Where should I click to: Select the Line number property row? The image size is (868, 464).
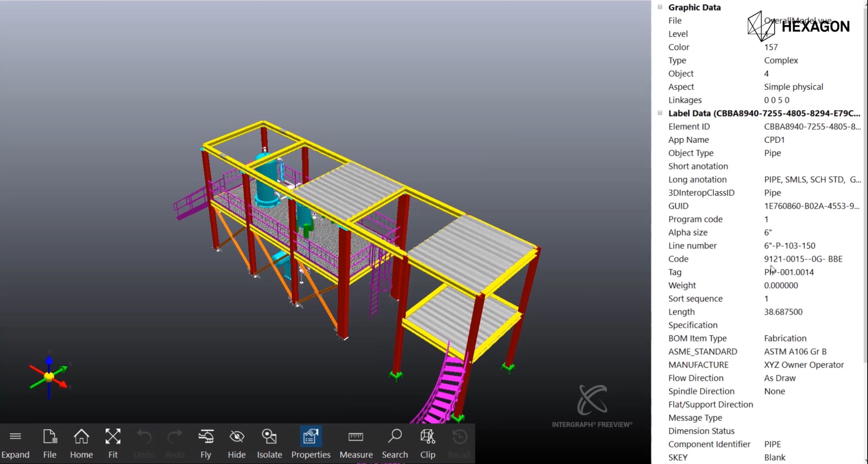coord(692,246)
